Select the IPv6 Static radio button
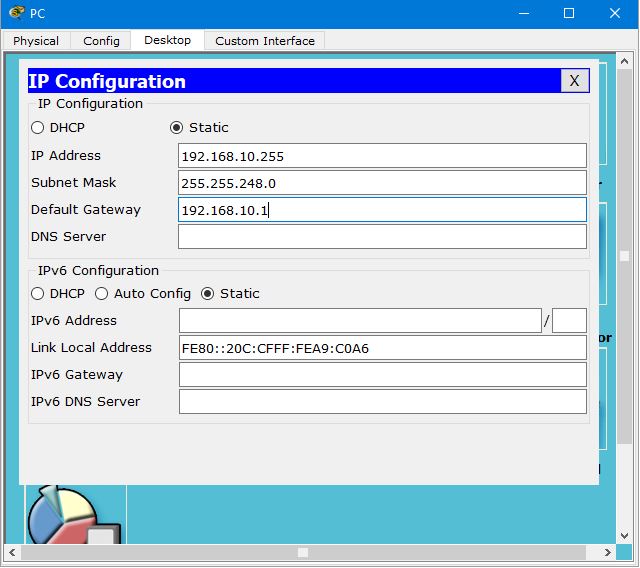This screenshot has height=568, width=640. [208, 294]
